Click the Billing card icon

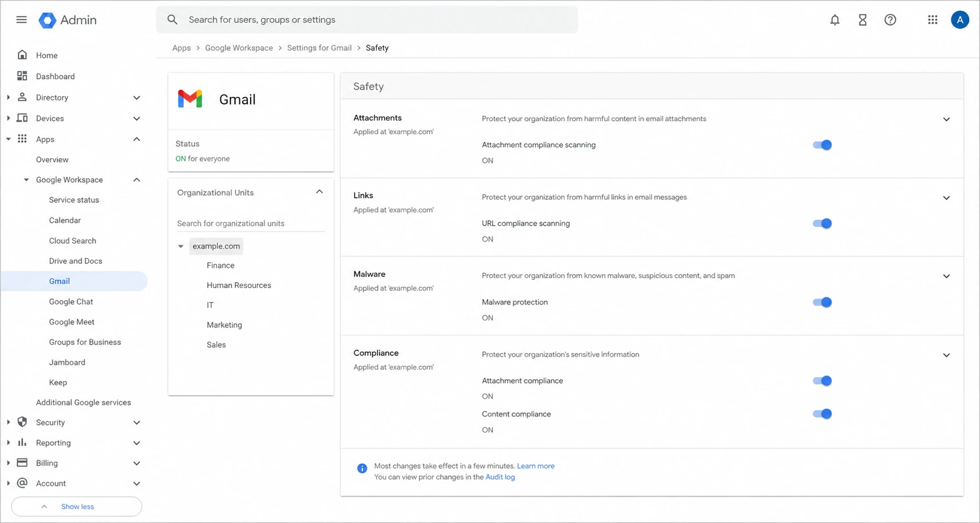[x=22, y=462]
